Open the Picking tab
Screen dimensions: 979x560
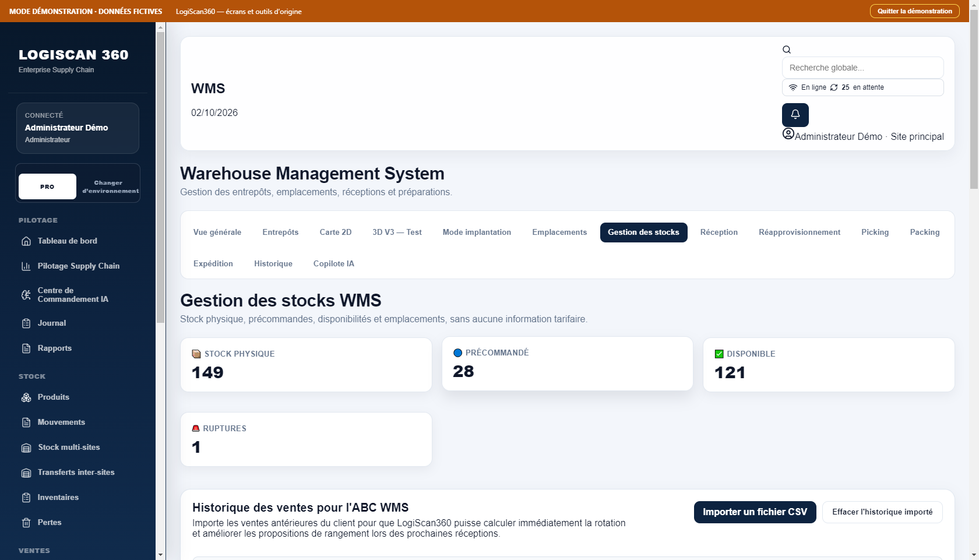[875, 232]
